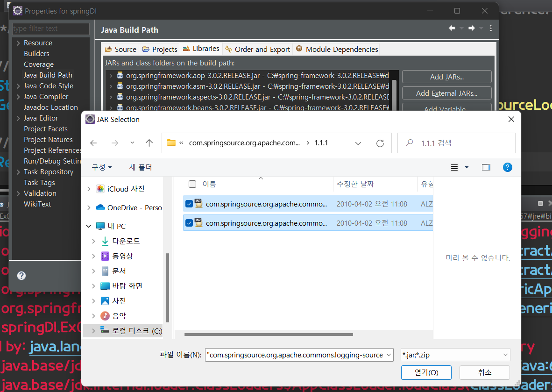Click the navigation pane vertical scrollbar

pyautogui.click(x=168, y=288)
